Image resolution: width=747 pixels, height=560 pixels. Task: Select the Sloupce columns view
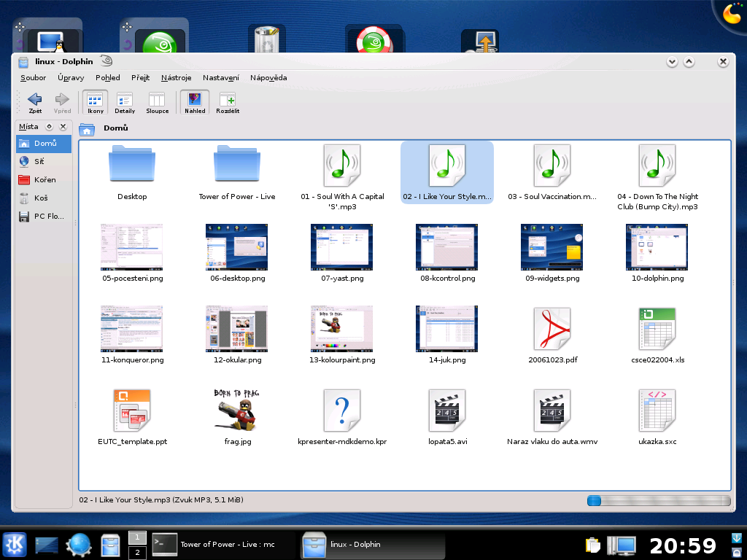(x=157, y=102)
